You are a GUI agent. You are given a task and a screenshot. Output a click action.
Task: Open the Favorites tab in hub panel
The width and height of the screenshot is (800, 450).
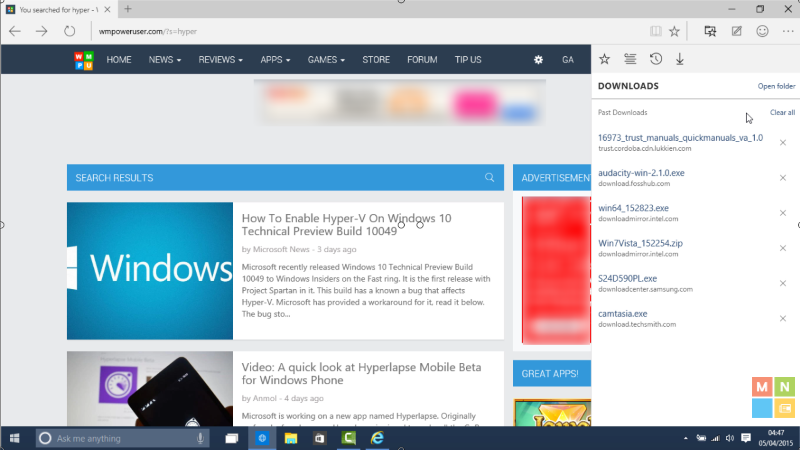click(x=605, y=59)
